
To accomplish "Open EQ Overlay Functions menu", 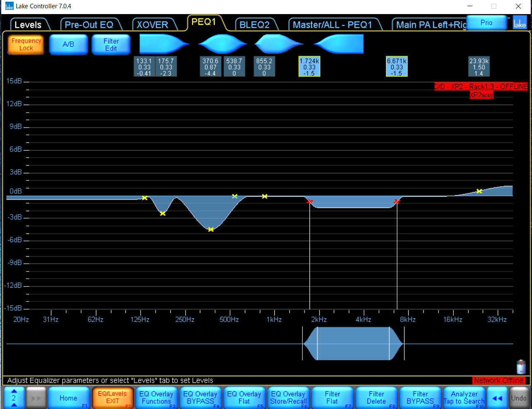I will [156, 398].
